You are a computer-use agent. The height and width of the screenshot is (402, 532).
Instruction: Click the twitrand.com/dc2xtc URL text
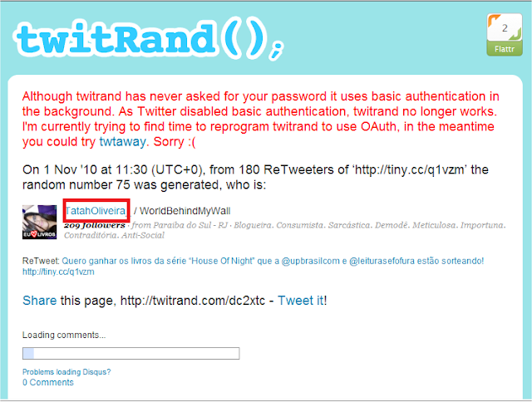tap(193, 301)
